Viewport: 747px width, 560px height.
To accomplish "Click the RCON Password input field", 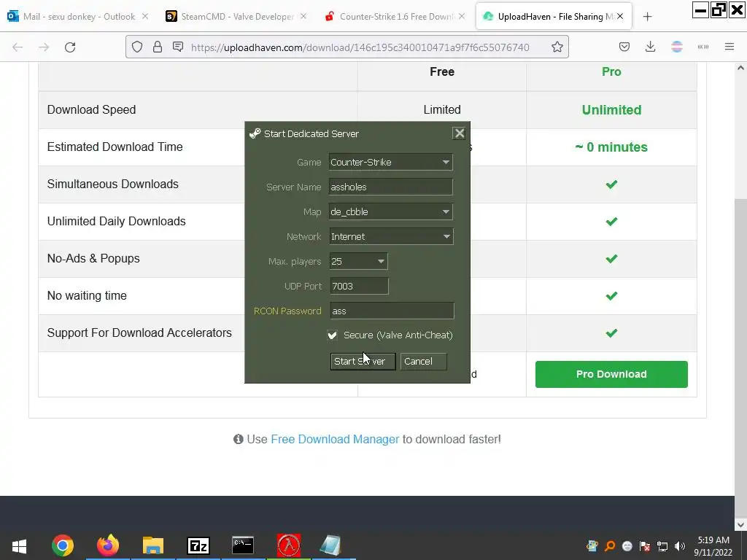I will (x=392, y=311).
